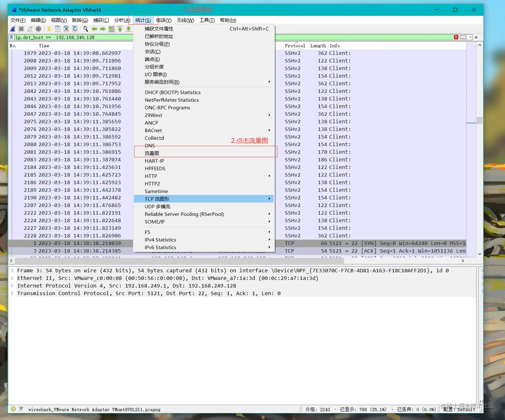This screenshot has width=505, height=420.
Task: Open capture options gear icon
Action: click(38, 29)
